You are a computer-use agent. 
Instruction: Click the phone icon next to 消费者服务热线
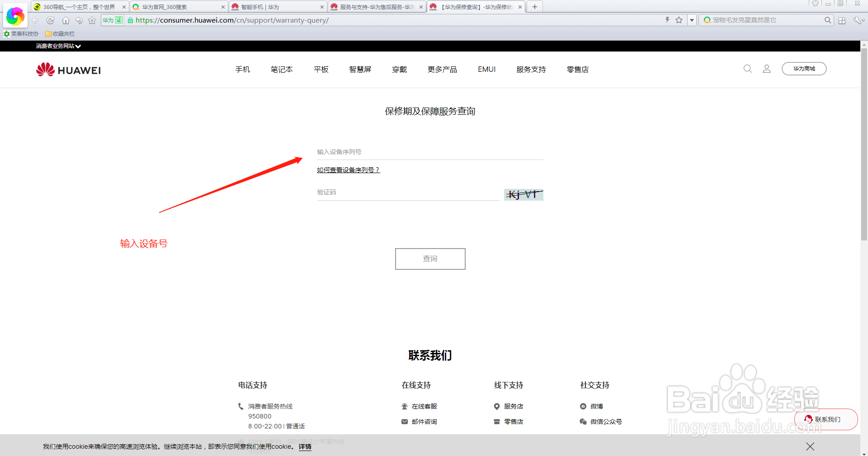pos(241,406)
